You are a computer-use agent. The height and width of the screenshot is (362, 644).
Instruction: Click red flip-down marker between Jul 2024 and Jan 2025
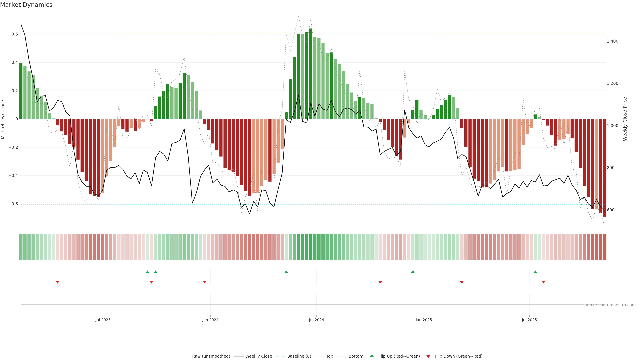[380, 282]
